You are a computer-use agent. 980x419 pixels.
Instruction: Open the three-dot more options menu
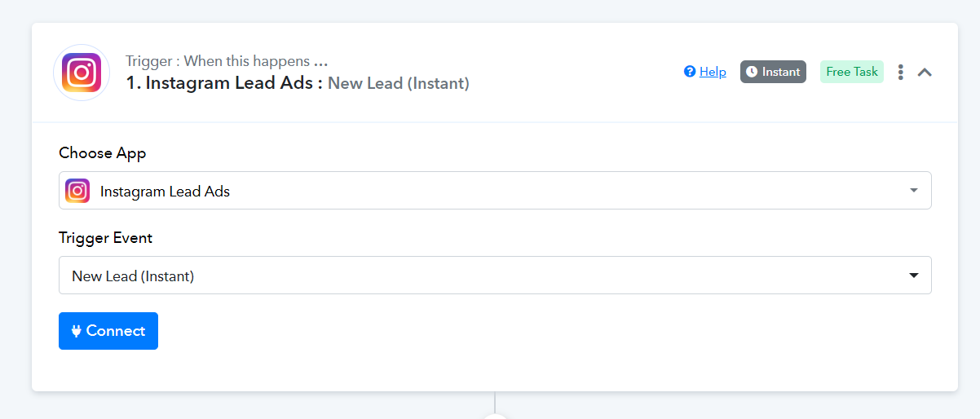point(901,72)
